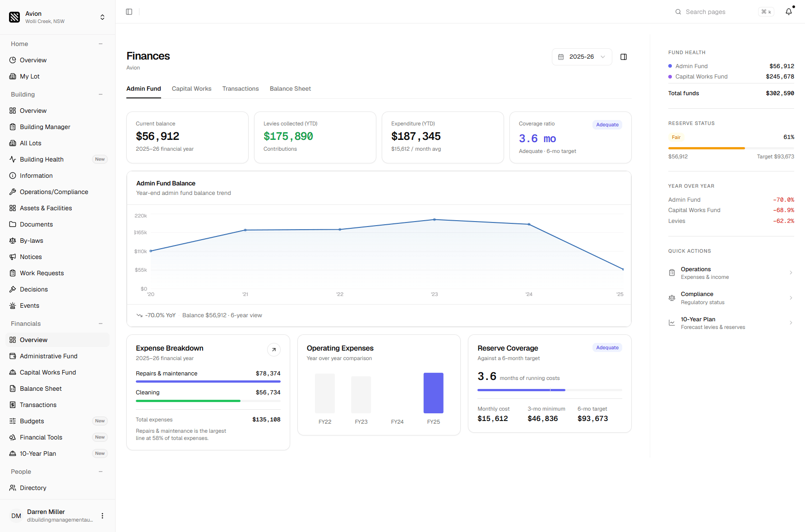
Task: Open the notifications bell
Action: pos(789,12)
